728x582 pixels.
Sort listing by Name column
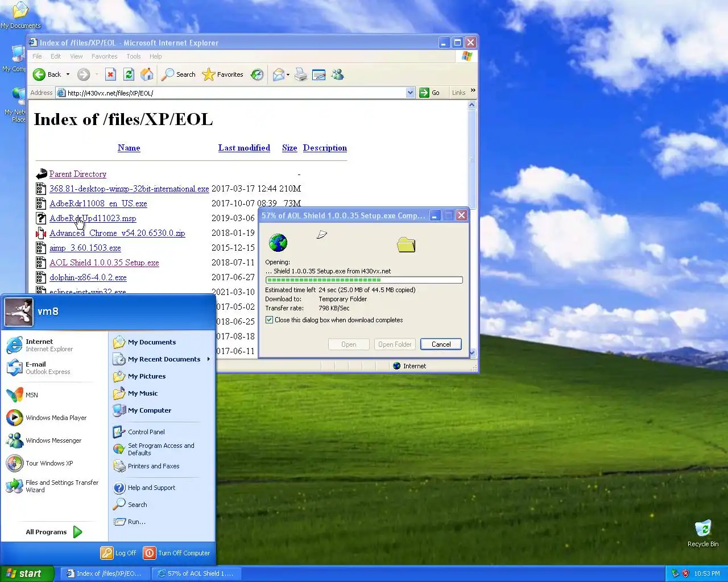[129, 148]
